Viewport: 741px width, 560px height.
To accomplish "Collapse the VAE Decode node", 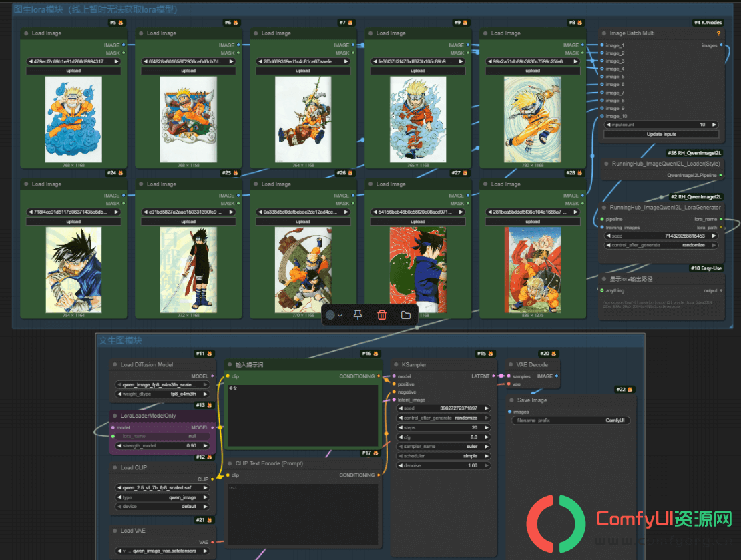I will coord(511,365).
